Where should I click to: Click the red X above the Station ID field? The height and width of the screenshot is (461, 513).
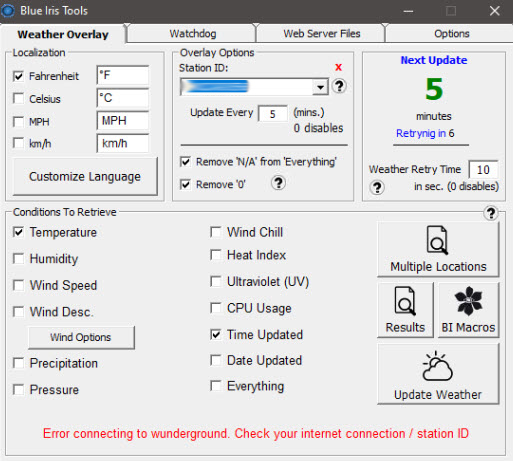[x=338, y=67]
